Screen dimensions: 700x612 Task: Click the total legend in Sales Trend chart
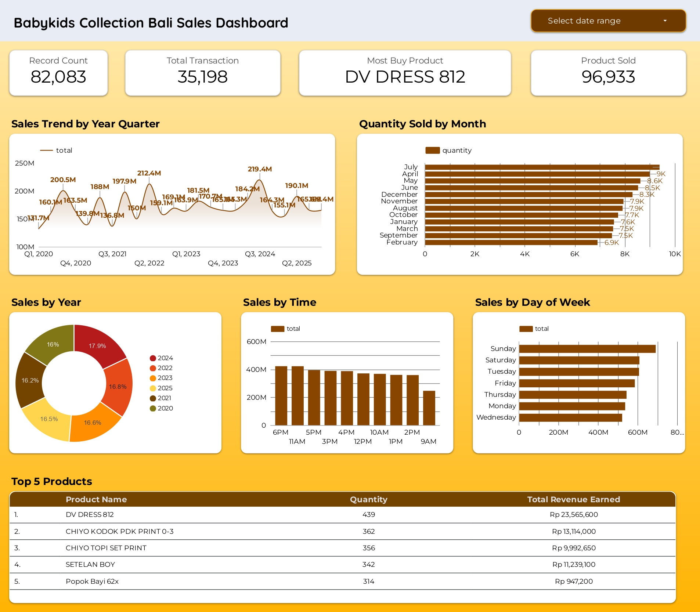pos(56,150)
